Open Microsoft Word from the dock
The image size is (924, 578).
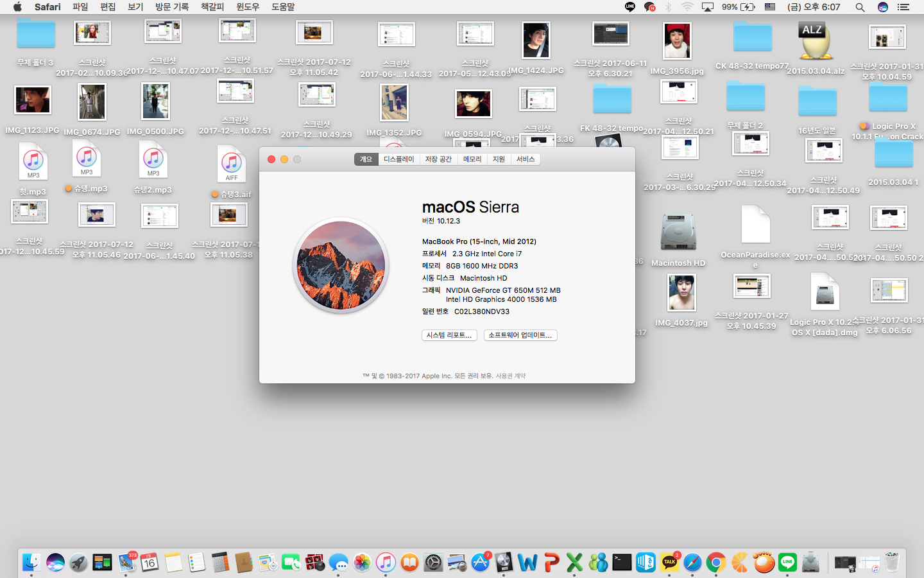click(527, 563)
